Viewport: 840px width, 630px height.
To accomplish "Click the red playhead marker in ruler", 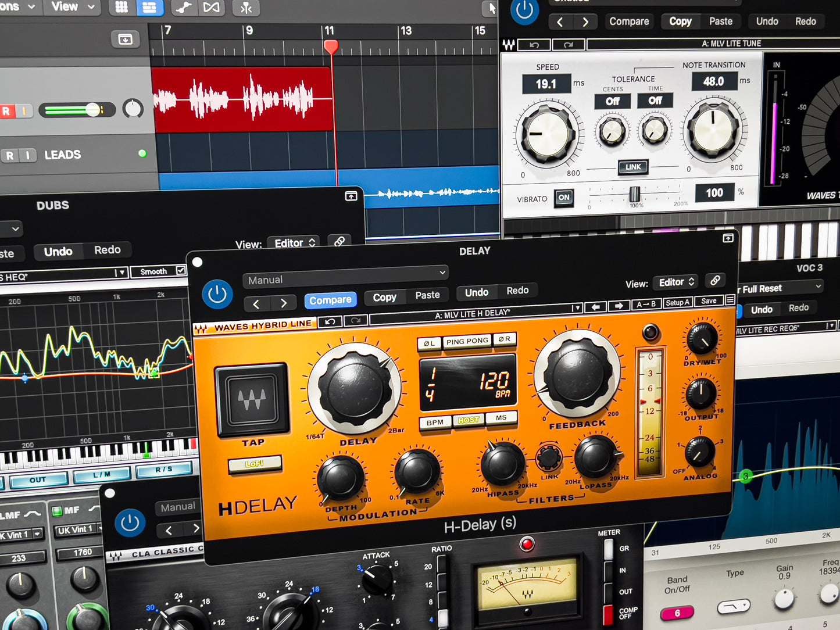I will pyautogui.click(x=331, y=46).
